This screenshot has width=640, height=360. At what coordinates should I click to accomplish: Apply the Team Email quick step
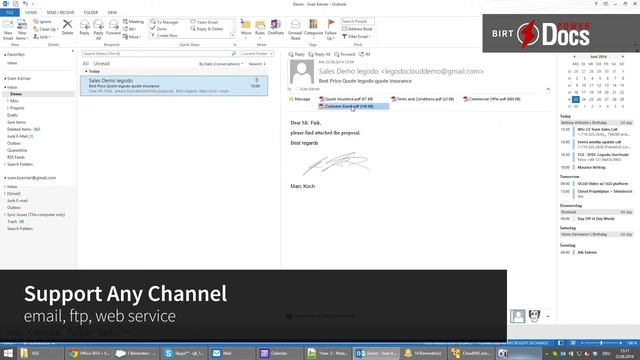pos(204,22)
